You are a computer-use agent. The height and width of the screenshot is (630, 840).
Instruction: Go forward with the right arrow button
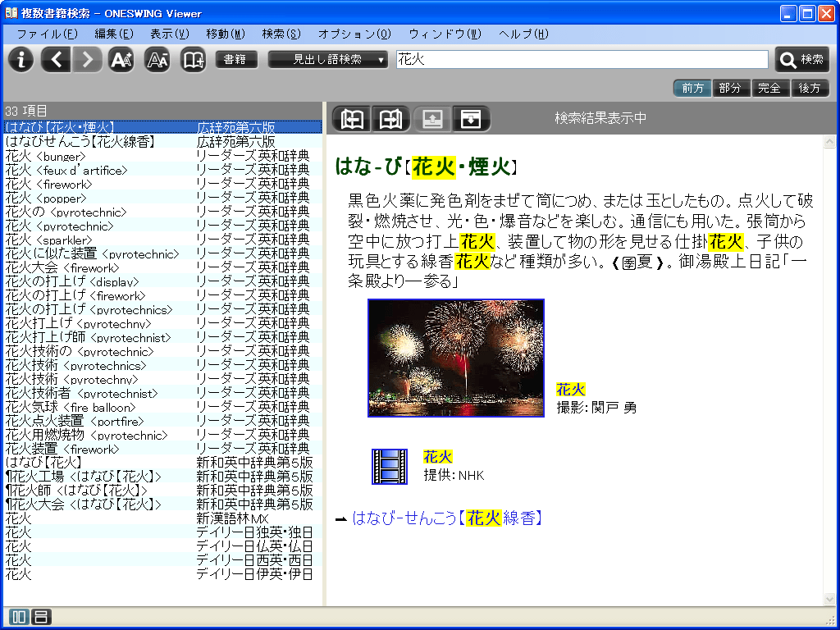pos(87,59)
